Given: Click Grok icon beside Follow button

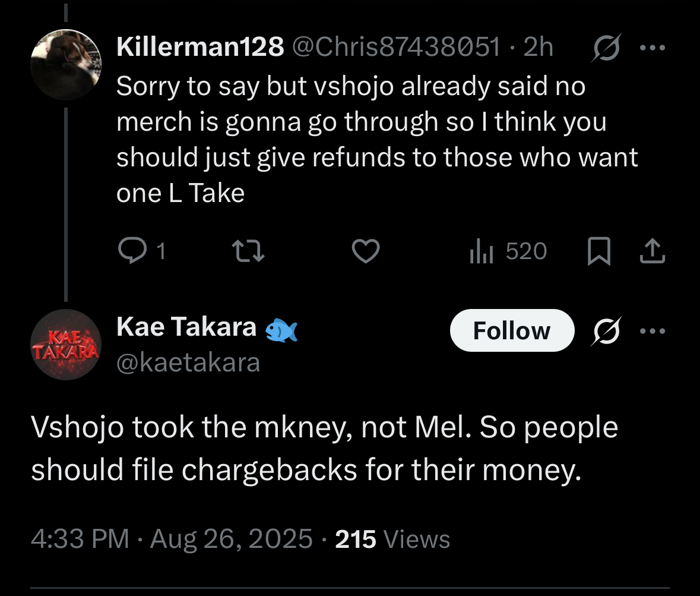Looking at the screenshot, I should click(606, 331).
